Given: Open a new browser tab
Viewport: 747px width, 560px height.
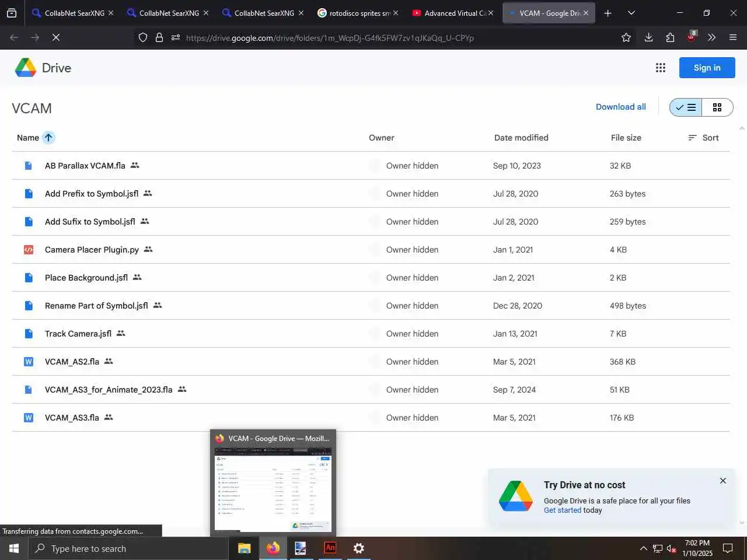Looking at the screenshot, I should pos(608,13).
